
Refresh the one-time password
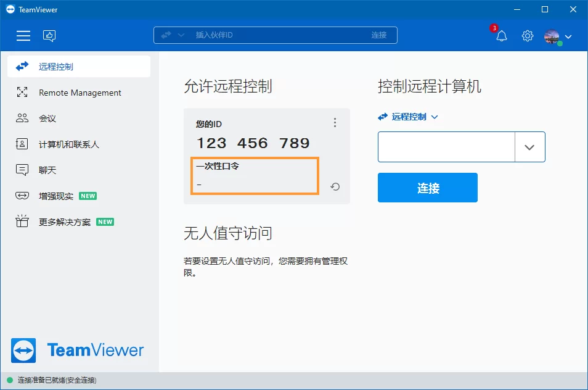click(335, 186)
